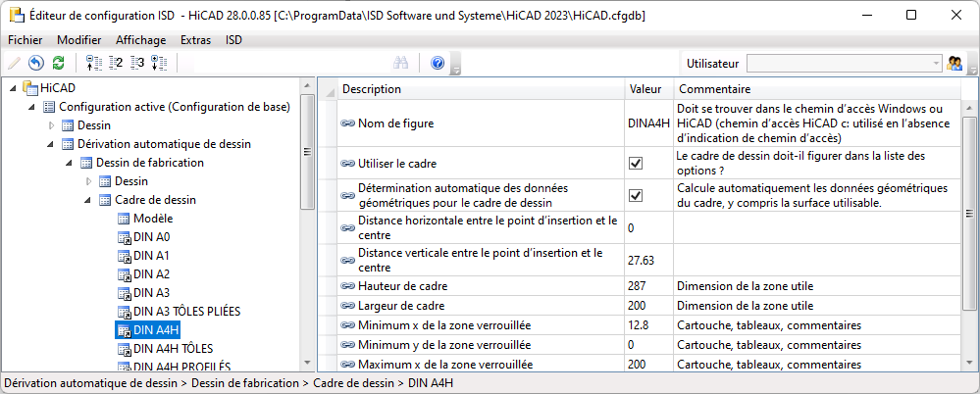Viewport: 980px width, 394px height.
Task: Uncheck the Utiliser le cadre checkbox
Action: coord(637,164)
